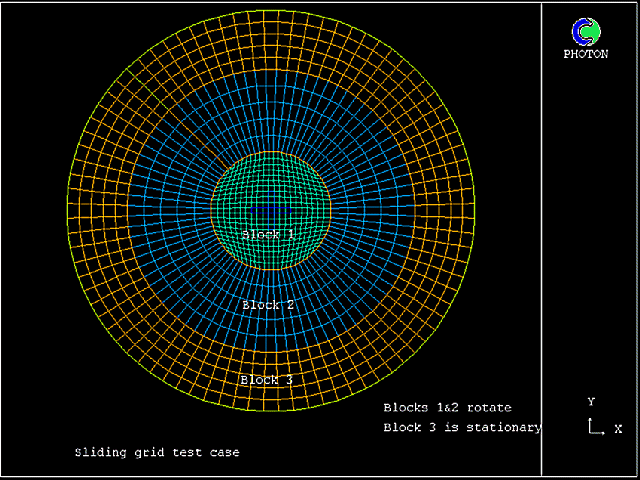640x480 pixels.
Task: Click the Y axis label
Action: pyautogui.click(x=591, y=402)
